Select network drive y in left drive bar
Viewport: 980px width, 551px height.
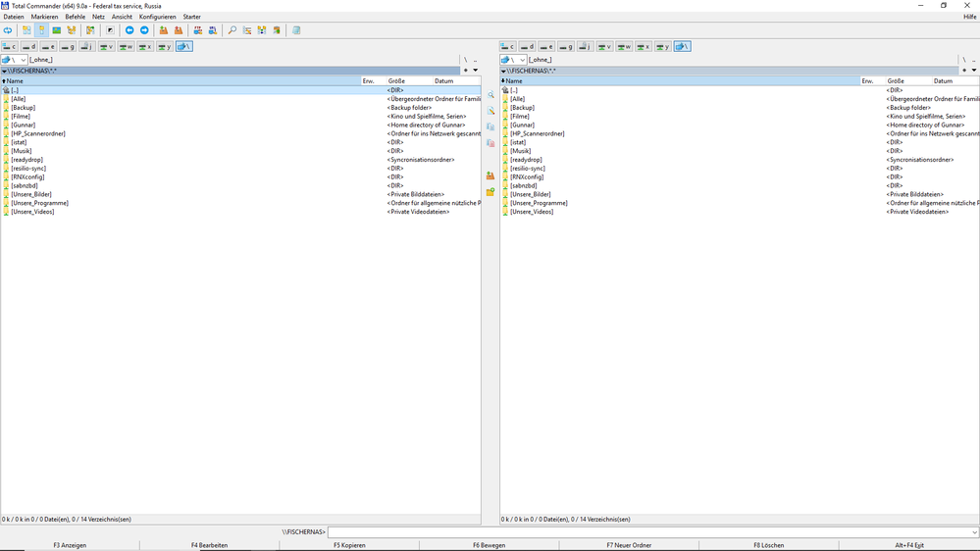(165, 46)
